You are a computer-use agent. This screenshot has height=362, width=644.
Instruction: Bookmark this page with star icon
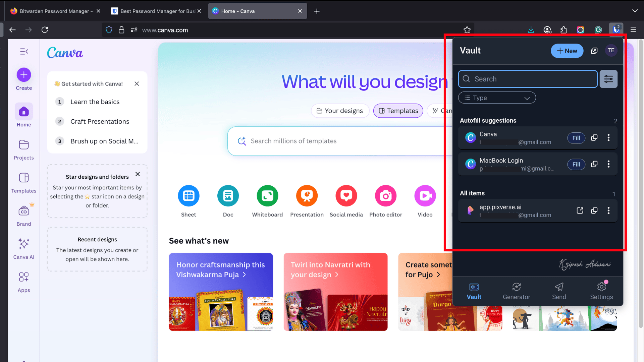tap(467, 30)
